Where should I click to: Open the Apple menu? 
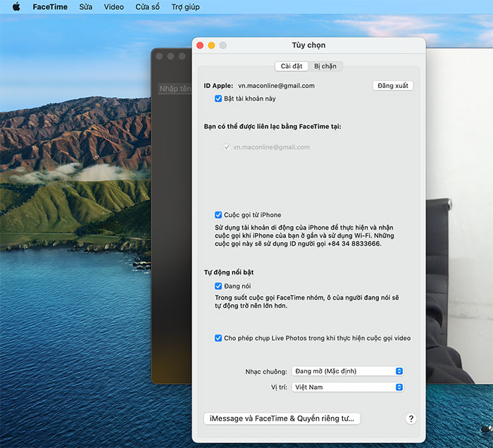(16, 6)
